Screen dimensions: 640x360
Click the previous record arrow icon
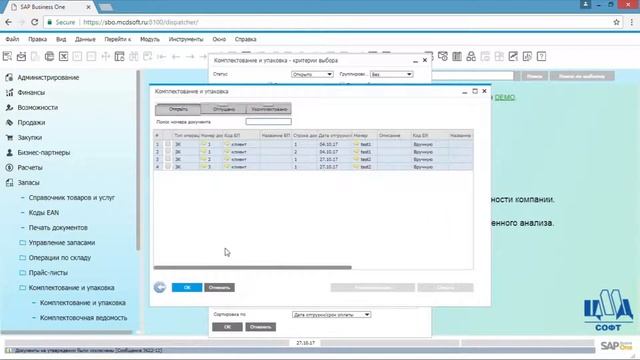176,56
